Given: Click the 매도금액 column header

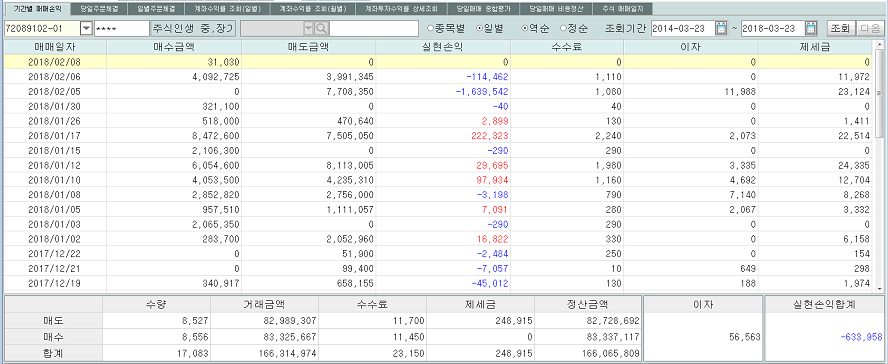Looking at the screenshot, I should click(308, 47).
